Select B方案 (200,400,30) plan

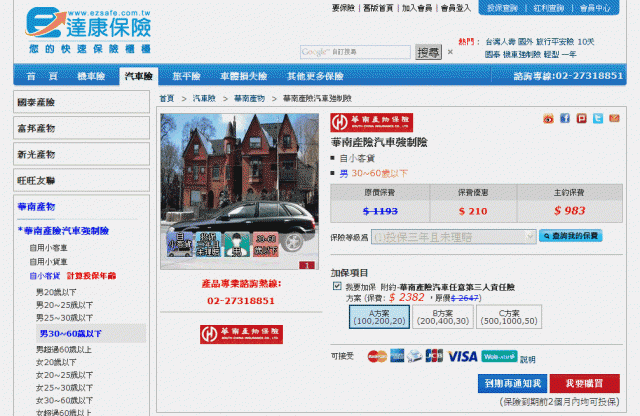443,317
